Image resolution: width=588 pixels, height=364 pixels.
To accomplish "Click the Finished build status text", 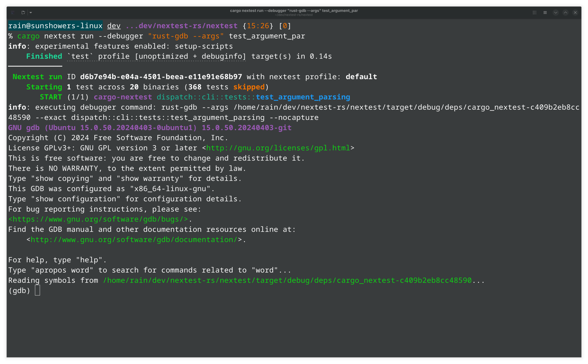I will [x=44, y=56].
